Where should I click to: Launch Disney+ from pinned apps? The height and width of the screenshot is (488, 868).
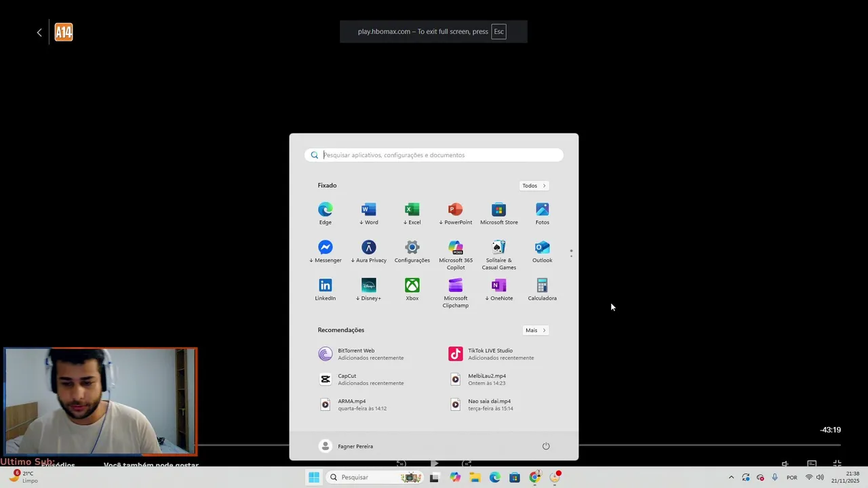tap(369, 289)
